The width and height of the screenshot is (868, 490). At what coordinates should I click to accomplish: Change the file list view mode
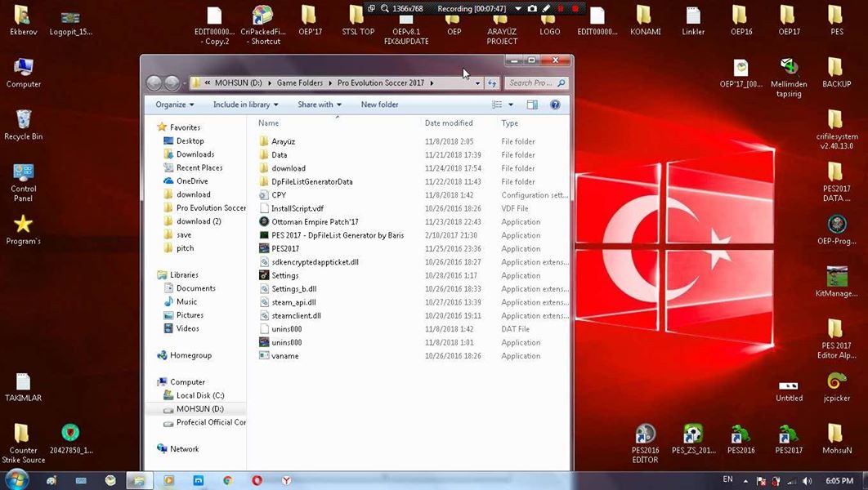497,105
